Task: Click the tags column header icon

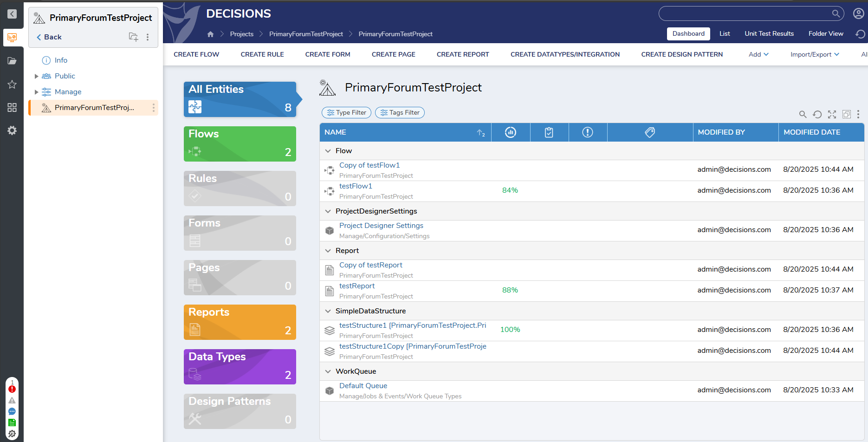Action: click(x=650, y=132)
